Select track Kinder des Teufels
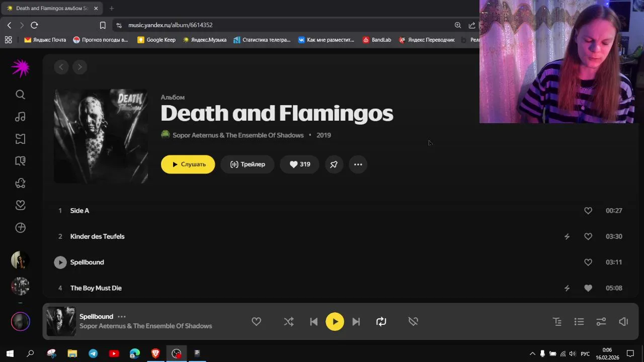644x362 pixels. click(97, 236)
